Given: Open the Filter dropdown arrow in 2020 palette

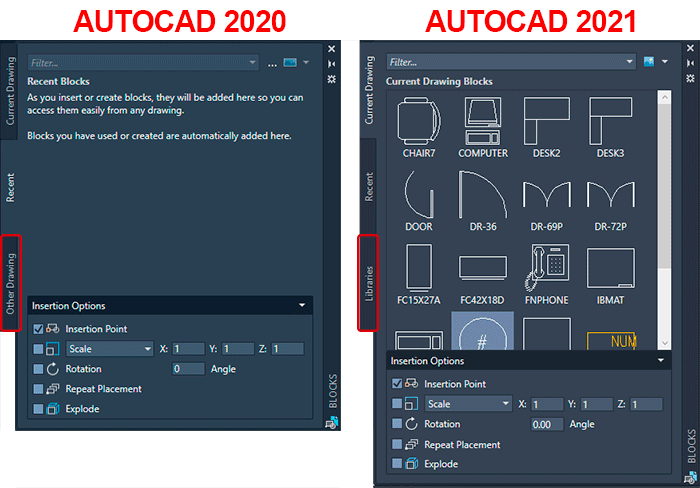Looking at the screenshot, I should pyautogui.click(x=252, y=63).
